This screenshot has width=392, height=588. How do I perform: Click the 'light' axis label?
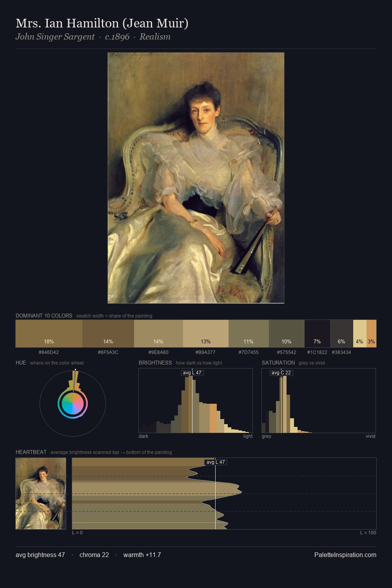pos(248,436)
